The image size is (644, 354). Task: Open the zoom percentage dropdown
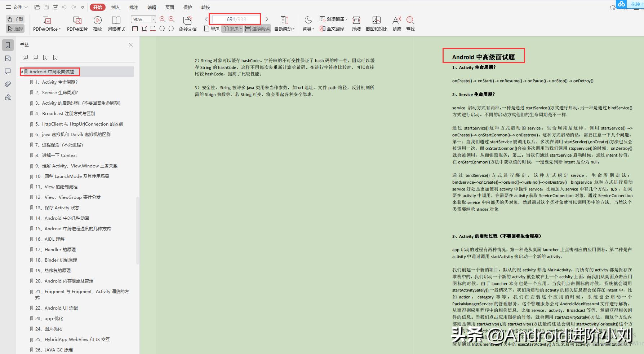(x=153, y=19)
